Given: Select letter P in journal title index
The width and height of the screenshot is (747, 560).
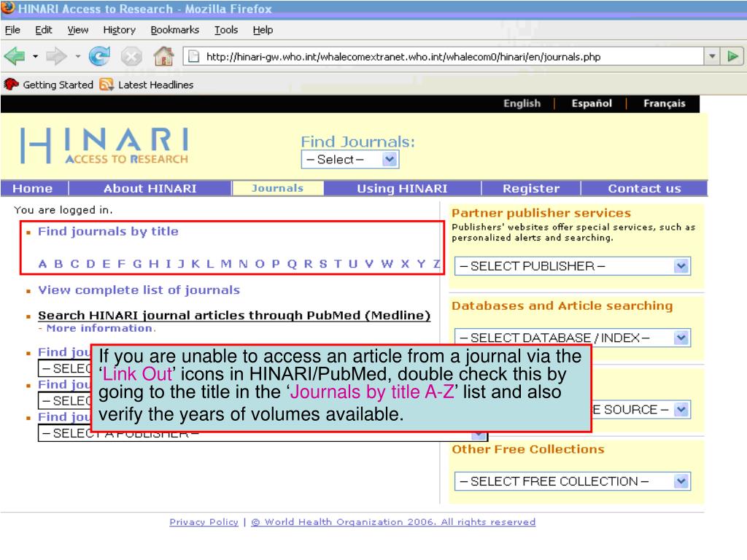Looking at the screenshot, I should [276, 264].
